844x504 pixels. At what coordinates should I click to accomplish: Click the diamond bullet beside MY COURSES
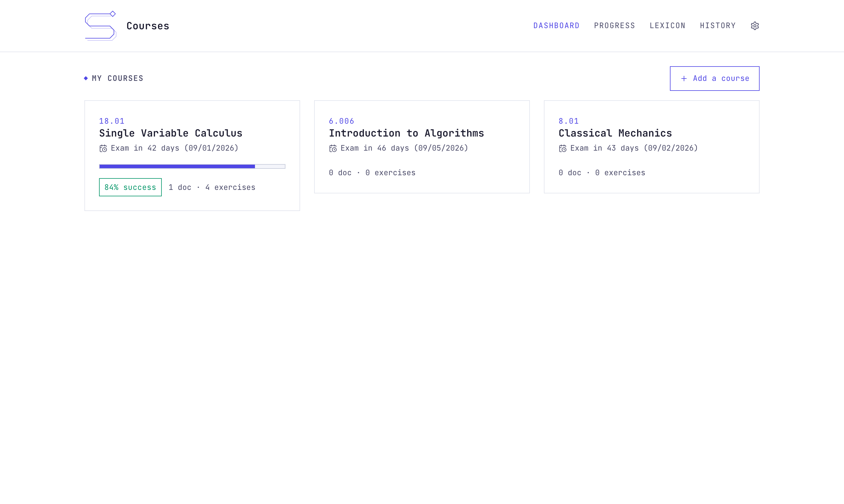(86, 79)
